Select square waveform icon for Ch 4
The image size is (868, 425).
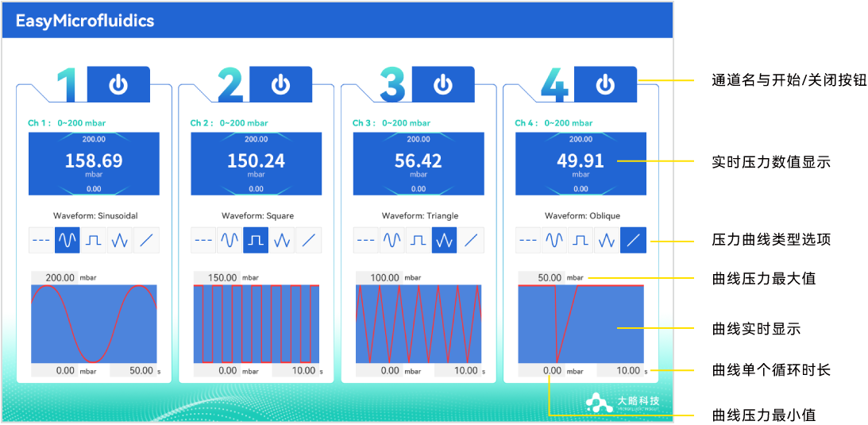click(x=581, y=240)
